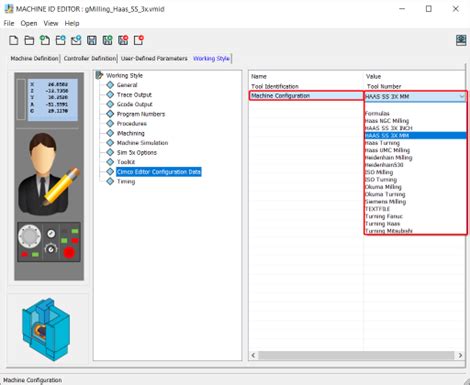Switch to the Working Style tab
Image resolution: width=470 pixels, height=385 pixels.
[x=211, y=58]
